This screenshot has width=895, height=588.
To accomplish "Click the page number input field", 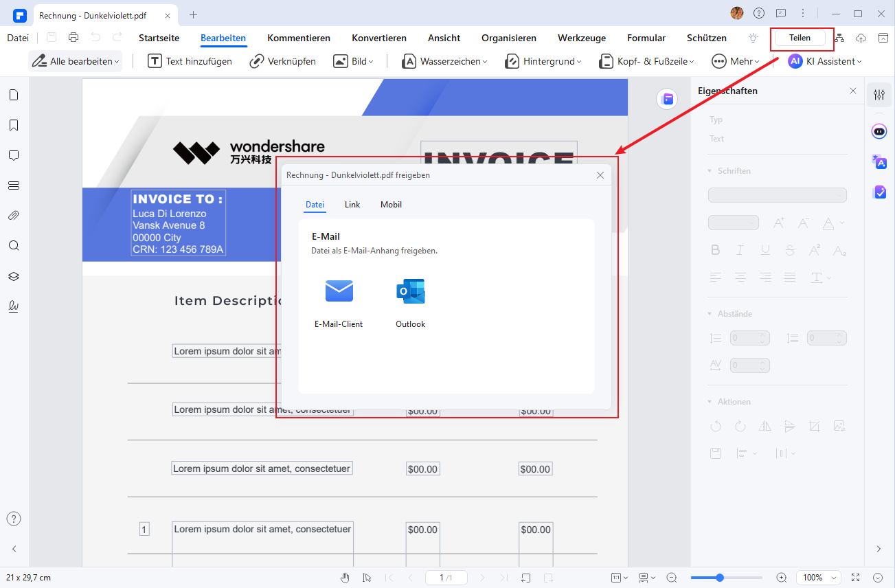I will 446,578.
